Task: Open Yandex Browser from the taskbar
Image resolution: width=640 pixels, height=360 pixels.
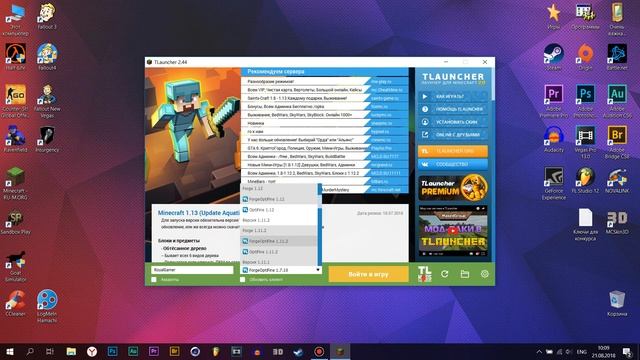Action: [92, 351]
